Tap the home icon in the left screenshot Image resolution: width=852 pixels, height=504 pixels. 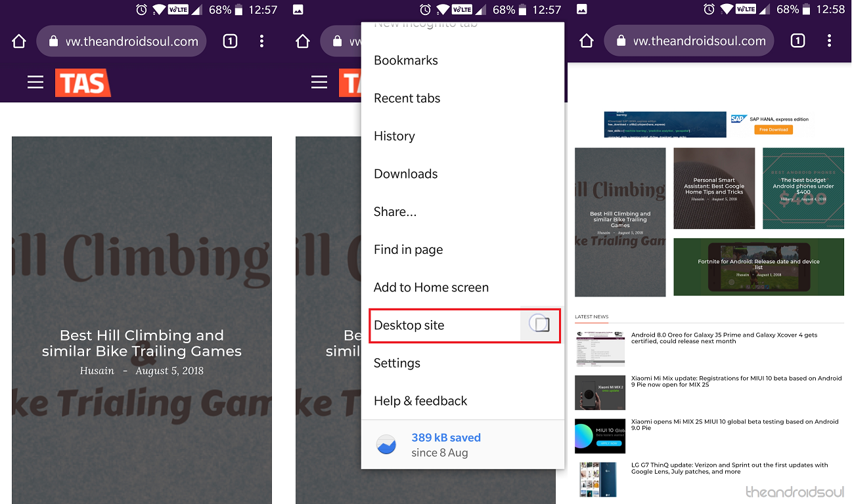19,41
